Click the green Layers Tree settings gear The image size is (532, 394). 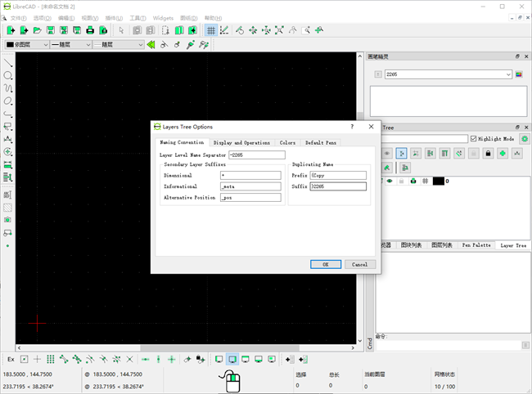(525, 139)
